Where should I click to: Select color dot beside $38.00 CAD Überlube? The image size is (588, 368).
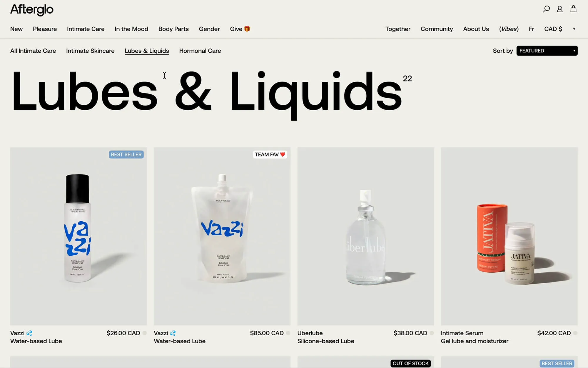432,333
